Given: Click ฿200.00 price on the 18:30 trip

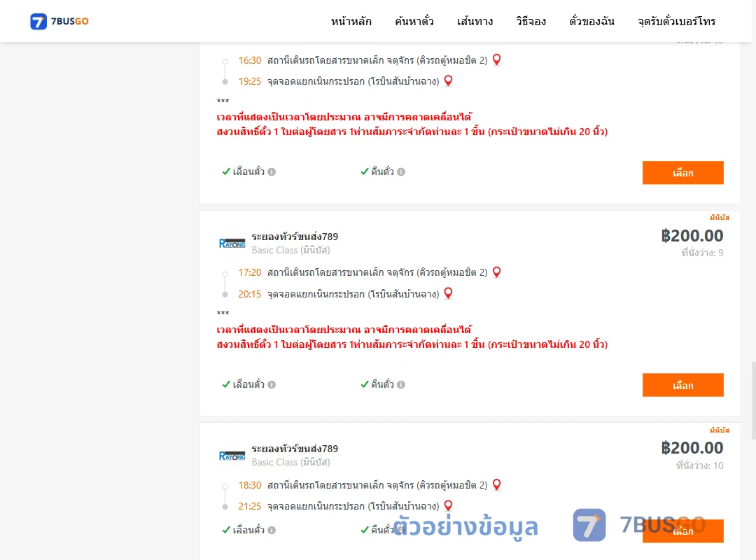Looking at the screenshot, I should point(692,448).
